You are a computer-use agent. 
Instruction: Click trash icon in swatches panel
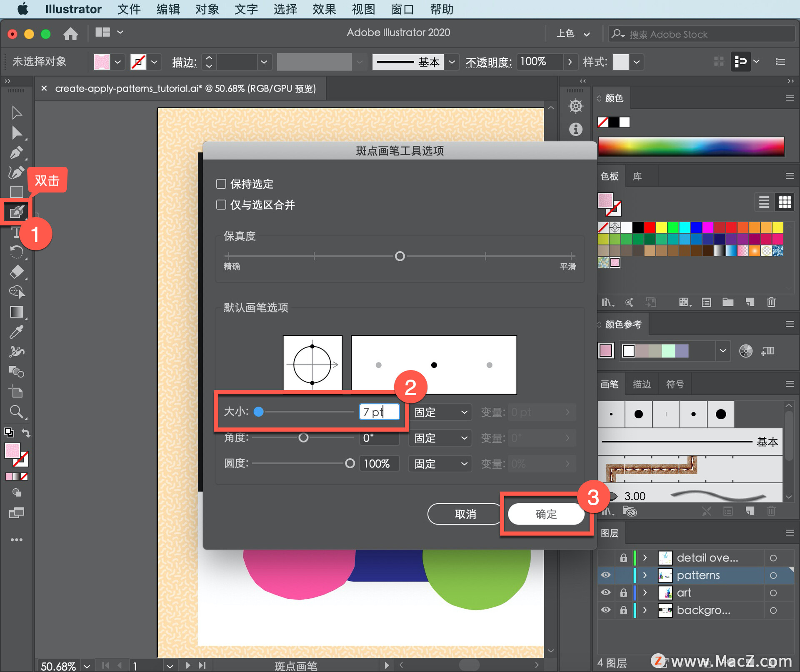pos(771,302)
